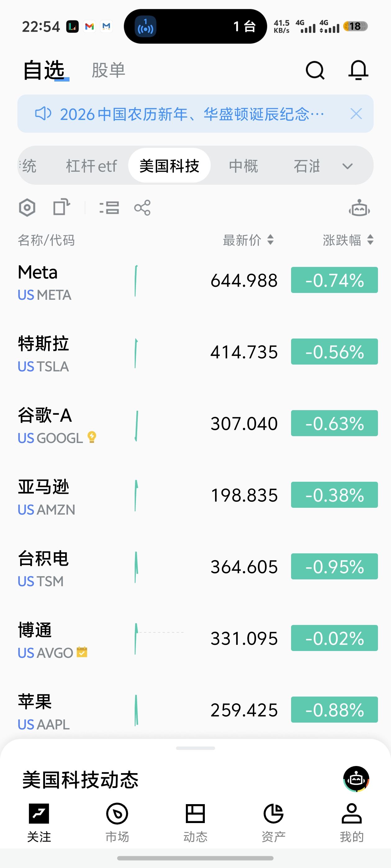Viewport: 391px width, 868px height.
Task: Select the 杠杆 etf group tab
Action: click(x=91, y=166)
